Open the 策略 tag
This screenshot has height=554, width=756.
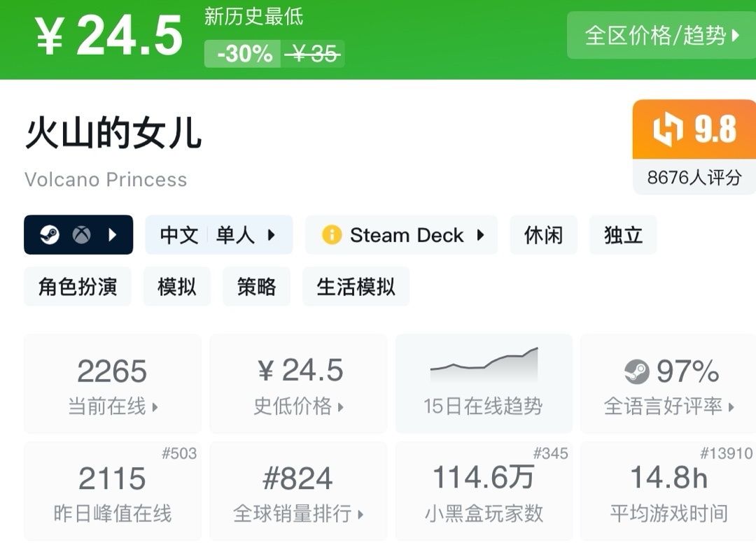pyautogui.click(x=256, y=287)
